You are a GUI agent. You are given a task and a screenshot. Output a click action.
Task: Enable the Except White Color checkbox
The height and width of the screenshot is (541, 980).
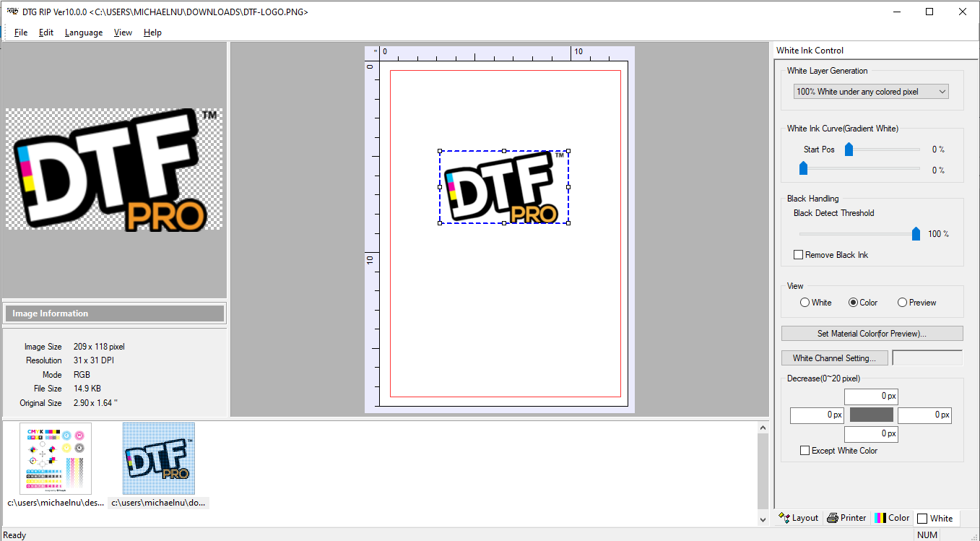pyautogui.click(x=805, y=451)
